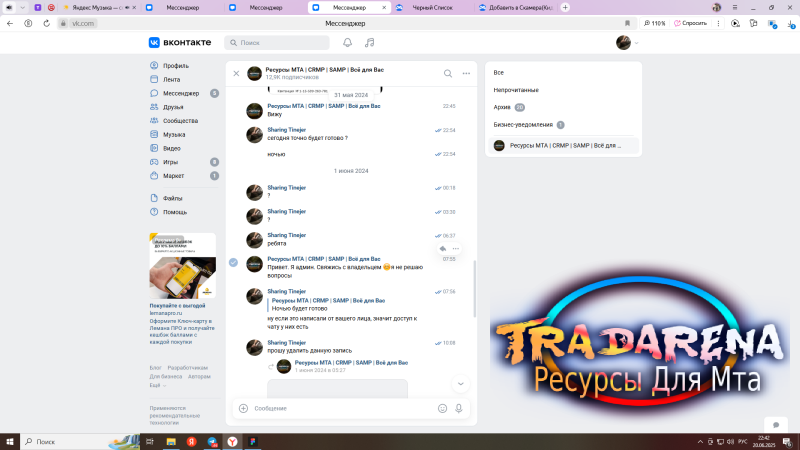
Task: Expand the profile avatar dropdown menu
Action: click(x=626, y=43)
